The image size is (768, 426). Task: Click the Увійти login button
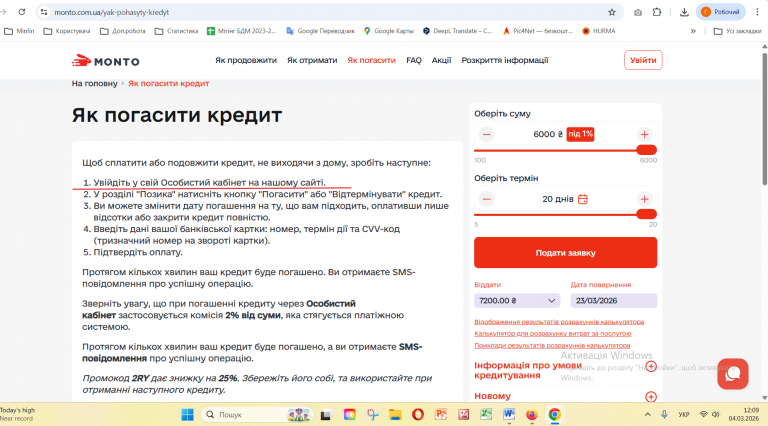click(x=643, y=60)
